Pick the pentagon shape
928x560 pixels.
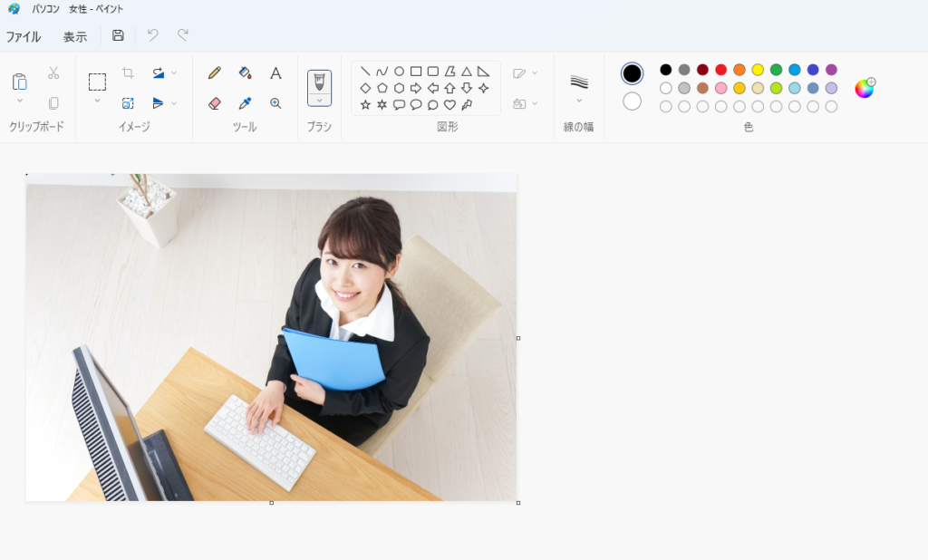[382, 88]
